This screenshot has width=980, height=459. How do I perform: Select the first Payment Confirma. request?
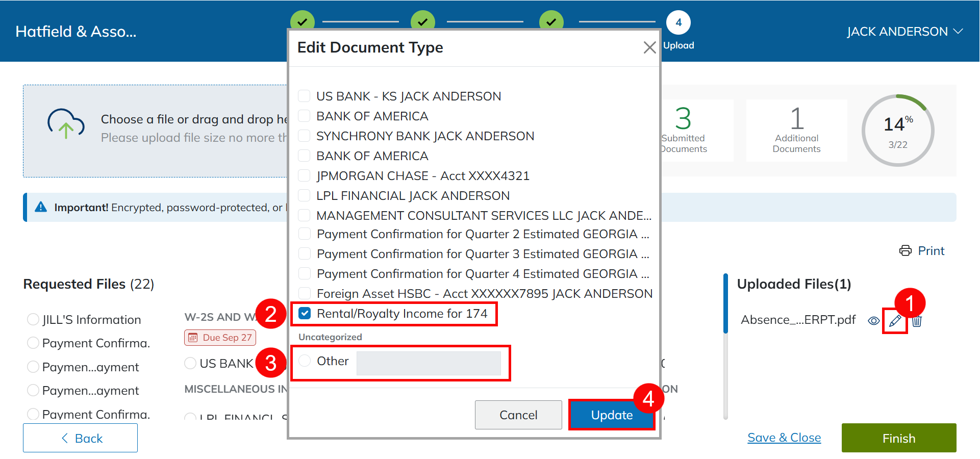[33, 343]
